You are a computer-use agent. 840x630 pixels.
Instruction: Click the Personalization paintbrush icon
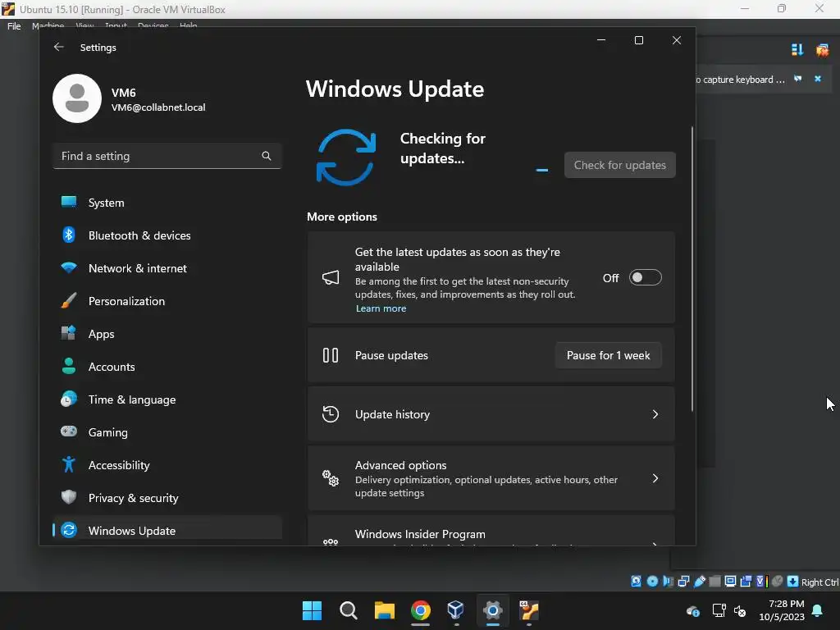pyautogui.click(x=69, y=300)
